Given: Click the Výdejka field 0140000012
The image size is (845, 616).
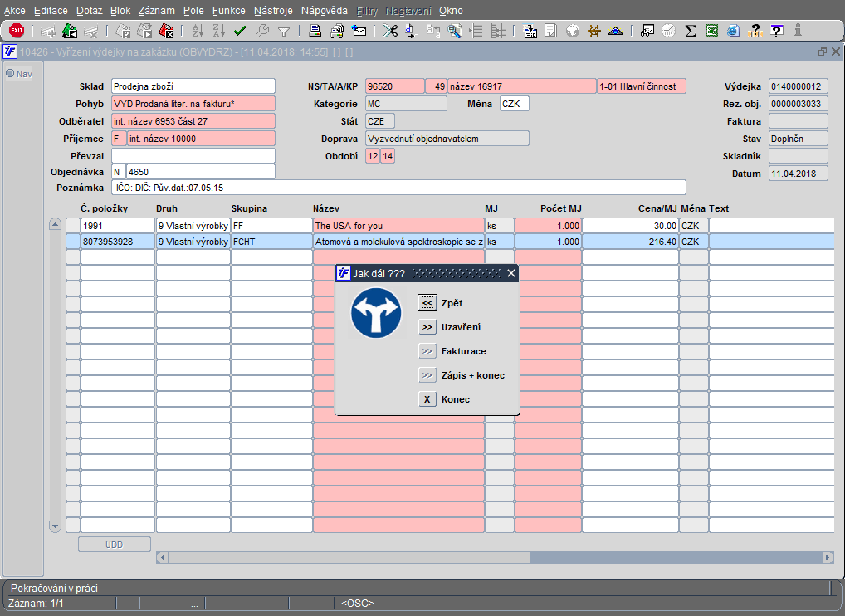Looking at the screenshot, I should (x=798, y=86).
